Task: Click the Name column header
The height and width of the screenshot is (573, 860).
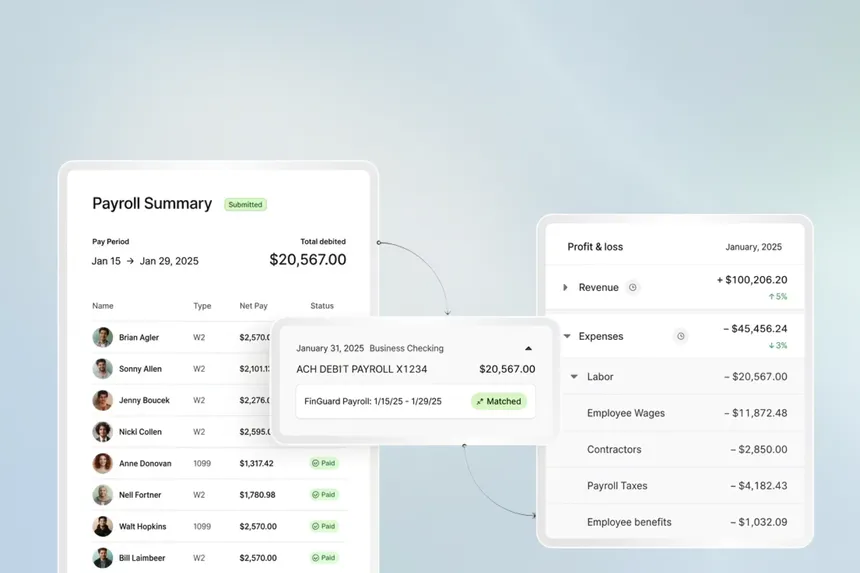Action: (103, 306)
